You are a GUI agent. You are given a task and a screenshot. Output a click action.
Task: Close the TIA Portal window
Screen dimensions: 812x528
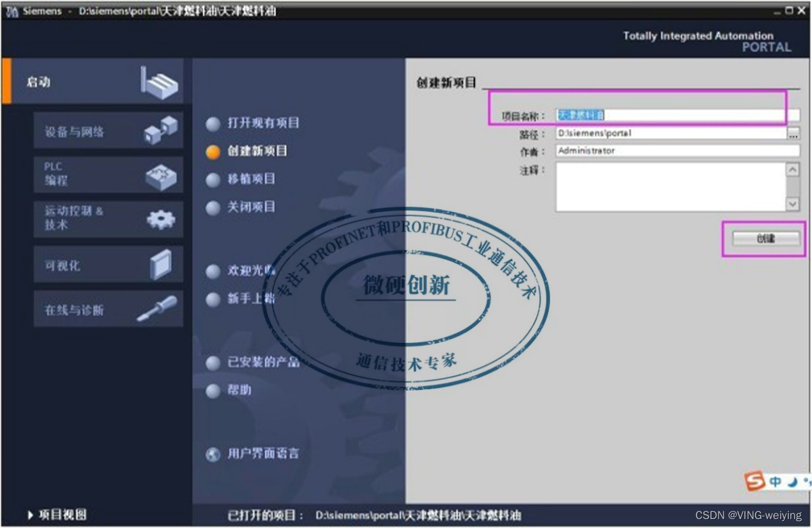pyautogui.click(x=801, y=11)
